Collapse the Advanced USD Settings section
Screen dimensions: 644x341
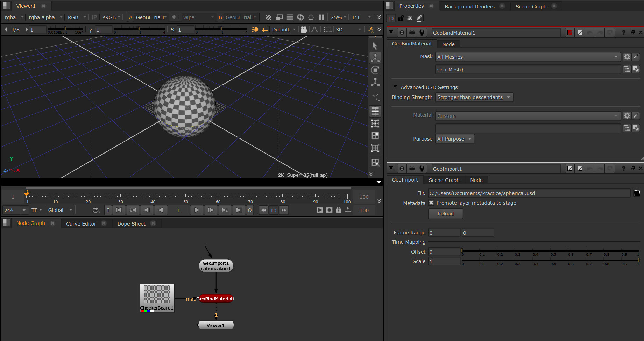395,87
